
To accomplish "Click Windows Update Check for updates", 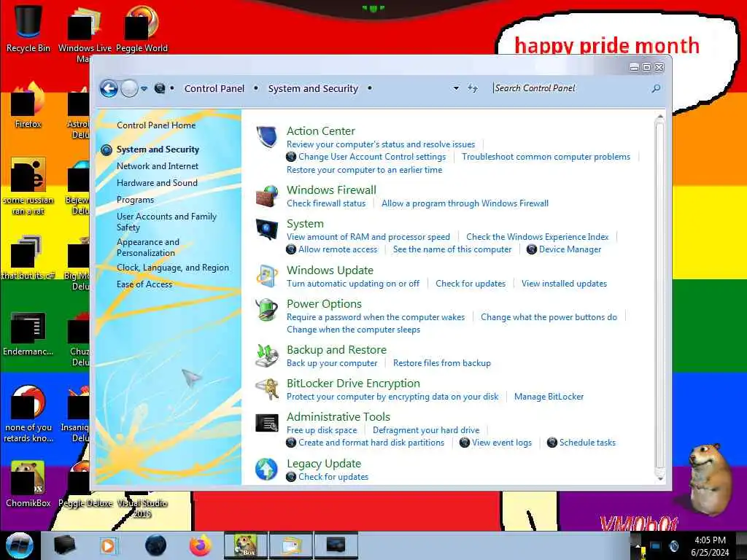I will [471, 284].
